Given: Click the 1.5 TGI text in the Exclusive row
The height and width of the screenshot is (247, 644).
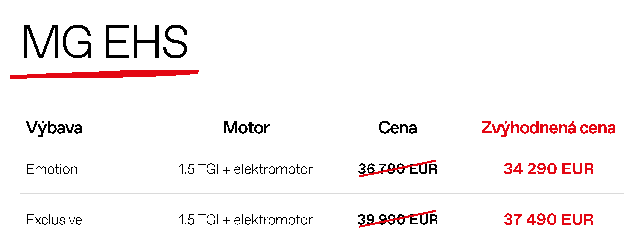Looking at the screenshot, I should click(199, 220).
